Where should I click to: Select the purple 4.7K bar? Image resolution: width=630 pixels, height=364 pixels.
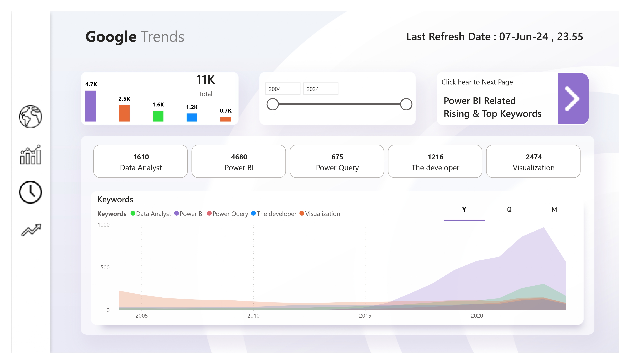[x=90, y=106]
